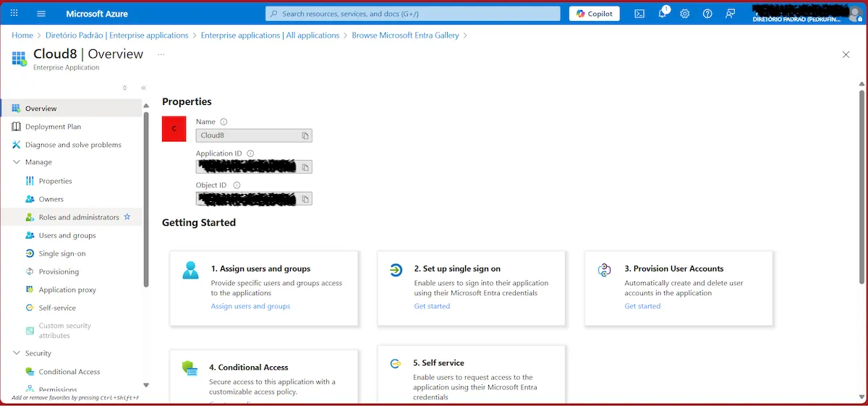
Task: Click the Application proxy sidebar icon
Action: point(30,289)
